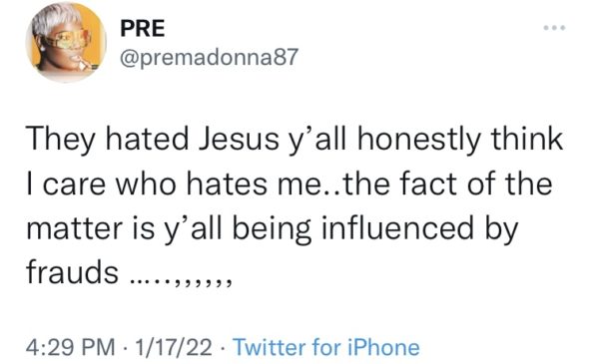Click the word being in the third line
The height and width of the screenshot is (364, 594).
pos(272,230)
